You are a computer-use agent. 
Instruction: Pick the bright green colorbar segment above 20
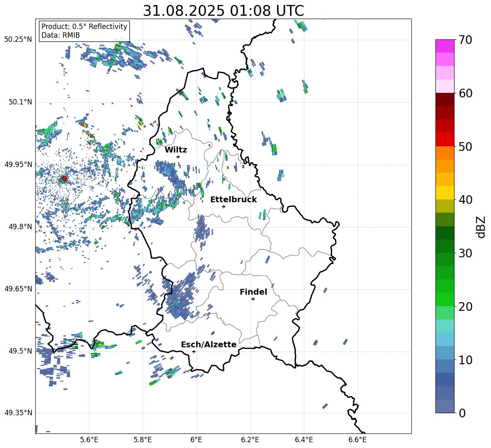click(x=445, y=299)
